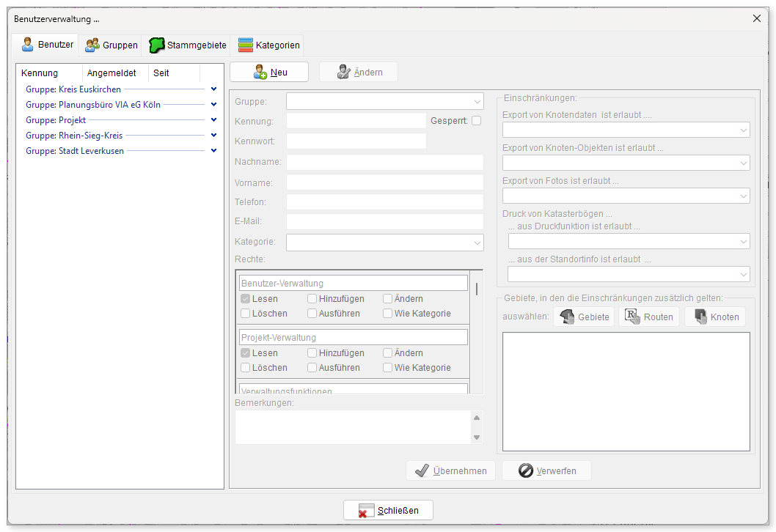
Task: Click the Schließen button
Action: click(389, 510)
